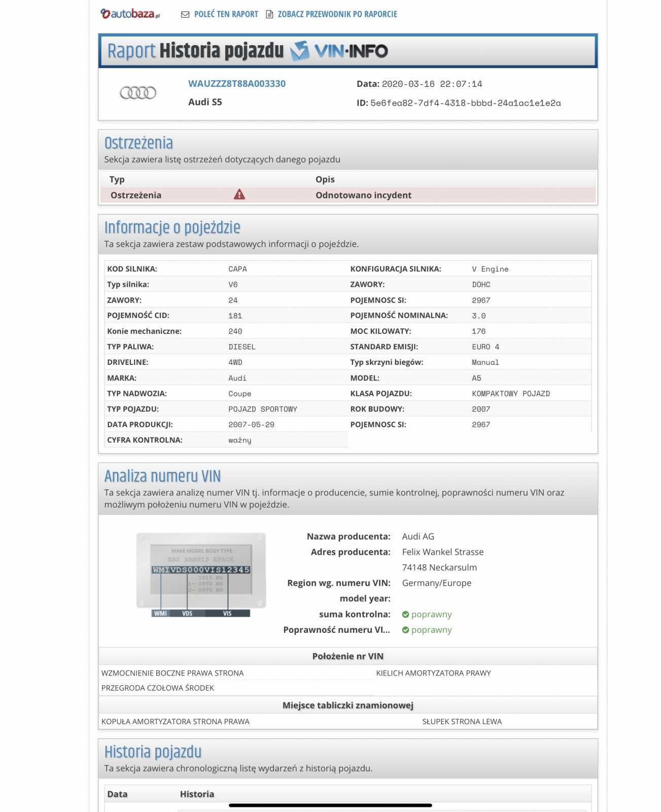The height and width of the screenshot is (812, 661).
Task: Open the Poleć ten raport link
Action: pyautogui.click(x=226, y=14)
